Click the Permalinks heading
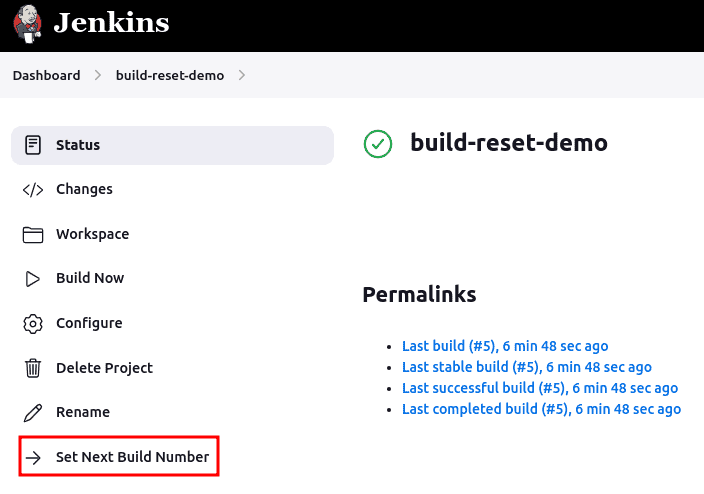 [419, 295]
